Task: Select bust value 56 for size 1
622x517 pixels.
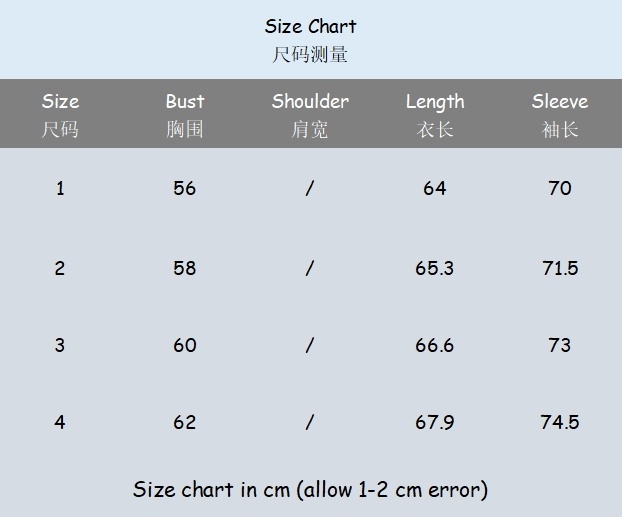Action: (x=185, y=188)
